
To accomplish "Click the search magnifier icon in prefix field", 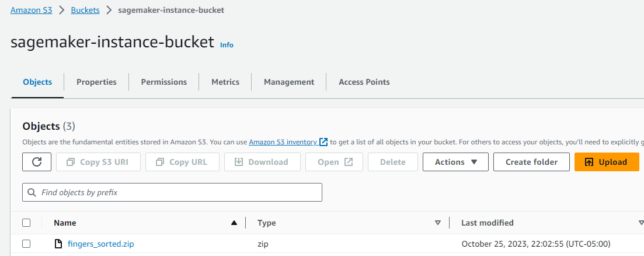I will [31, 192].
